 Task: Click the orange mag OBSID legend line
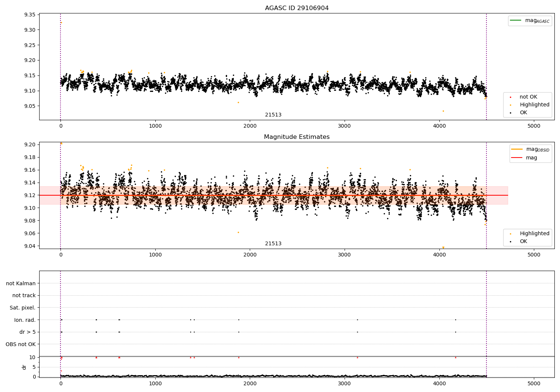click(517, 149)
